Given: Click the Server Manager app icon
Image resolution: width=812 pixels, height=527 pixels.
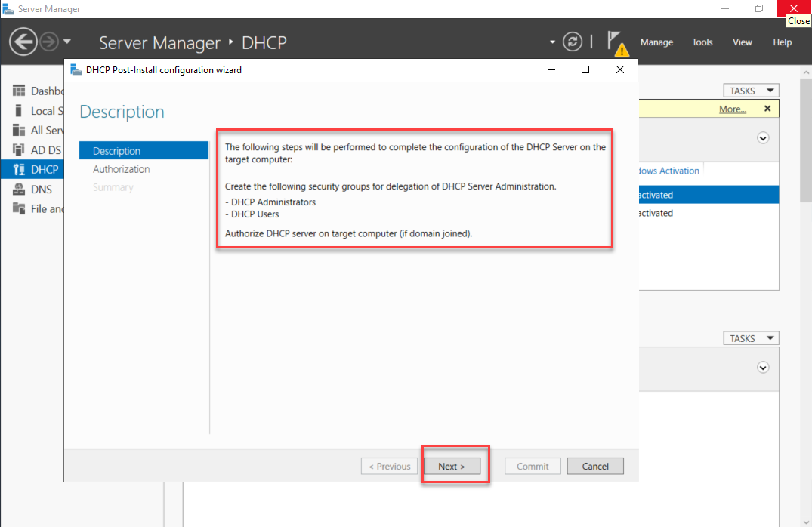Looking at the screenshot, I should [8, 9].
